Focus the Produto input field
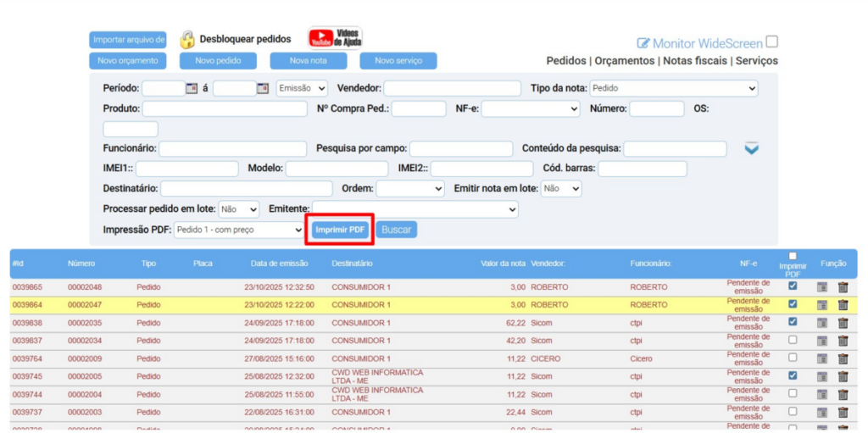Screen dimensions: 868x433 [x=225, y=109]
